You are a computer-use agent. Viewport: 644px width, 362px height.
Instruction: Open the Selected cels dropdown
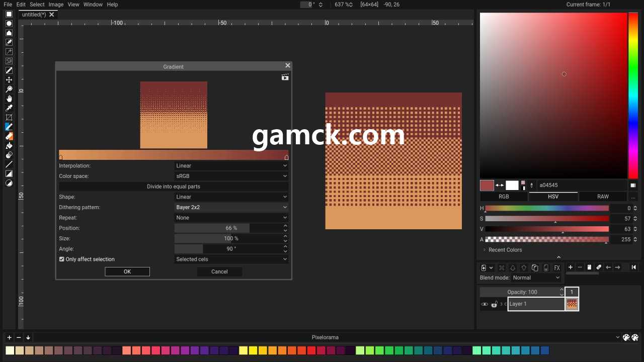pyautogui.click(x=231, y=259)
